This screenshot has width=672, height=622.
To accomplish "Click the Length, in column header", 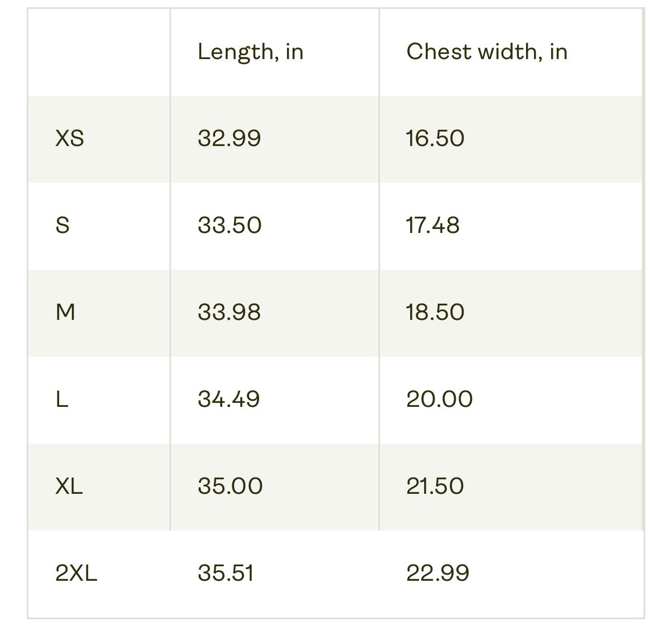I will pyautogui.click(x=250, y=52).
